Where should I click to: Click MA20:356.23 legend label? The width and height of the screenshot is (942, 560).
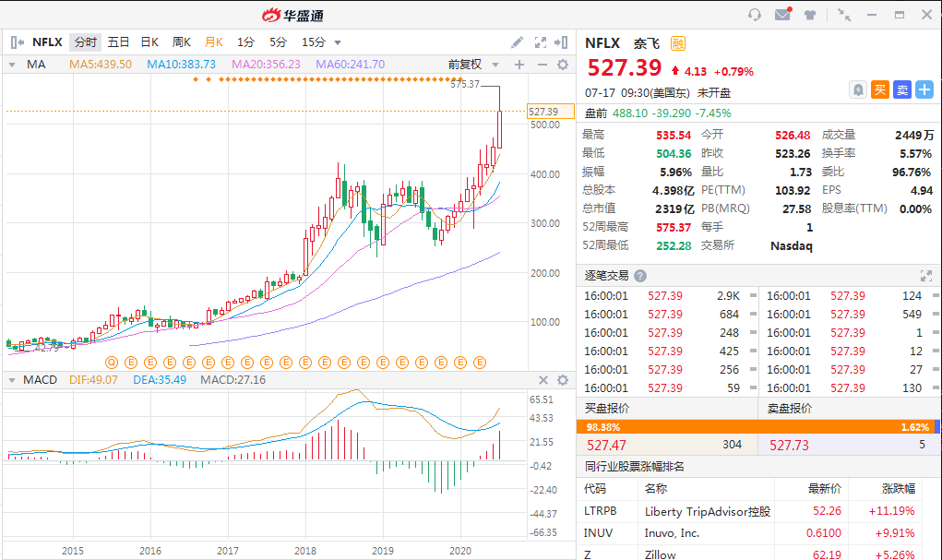[266, 65]
